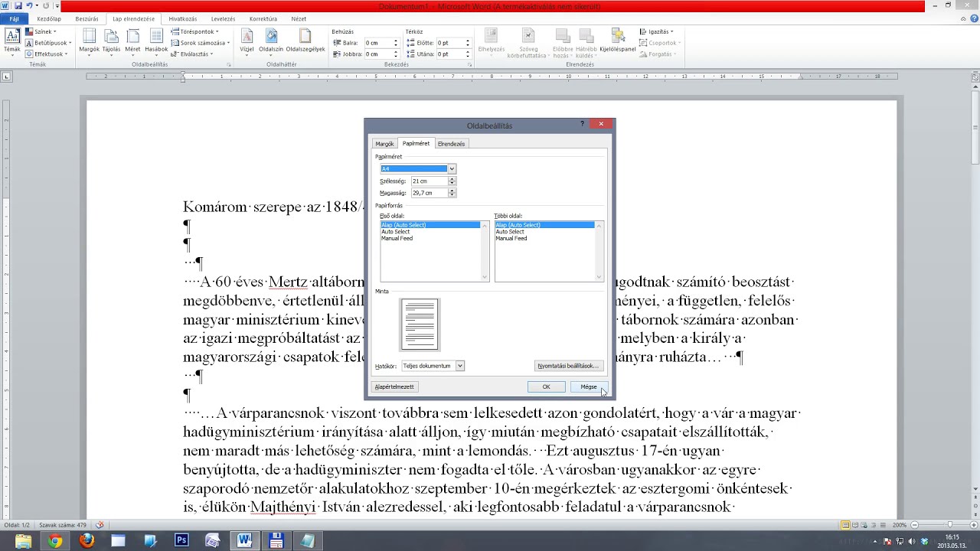Open the Témák themes gallery
This screenshot has height=551, width=980.
12,41
